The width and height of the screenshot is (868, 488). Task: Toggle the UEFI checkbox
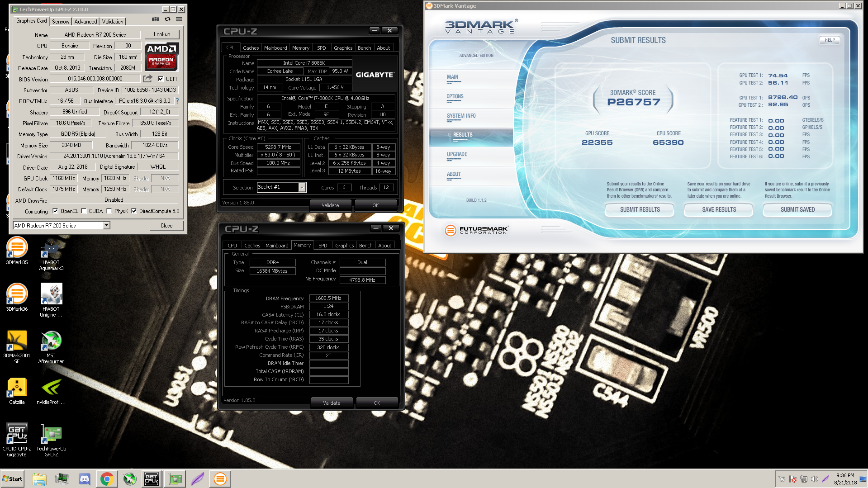tap(161, 79)
